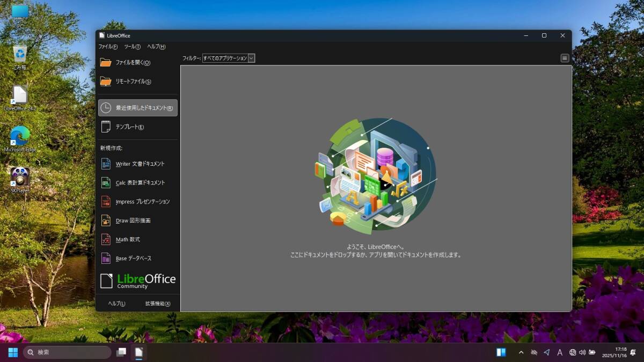The width and height of the screenshot is (644, 362).
Task: Open the ツール menu
Action: (x=132, y=47)
